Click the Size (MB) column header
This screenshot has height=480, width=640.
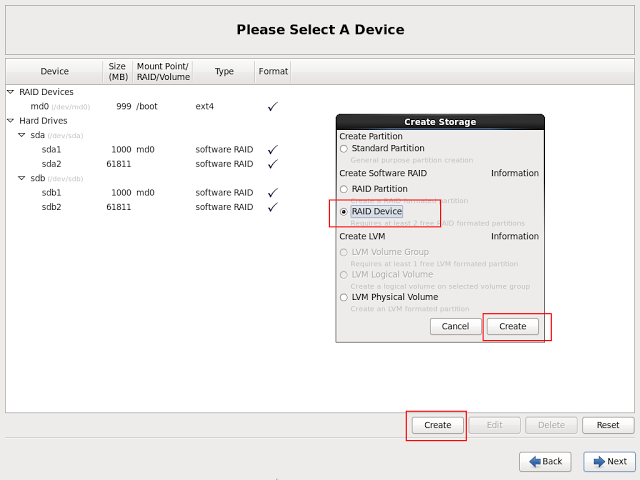point(117,71)
